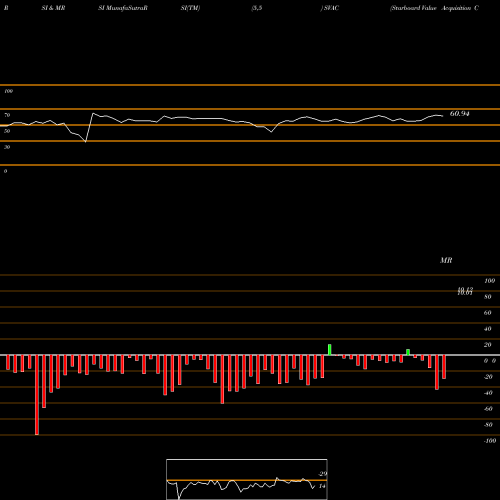Click the MR axis label -20

488,377
